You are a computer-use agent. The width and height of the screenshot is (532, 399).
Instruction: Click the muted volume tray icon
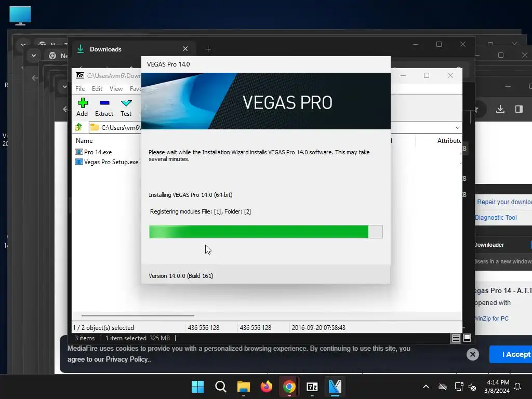pos(472,387)
